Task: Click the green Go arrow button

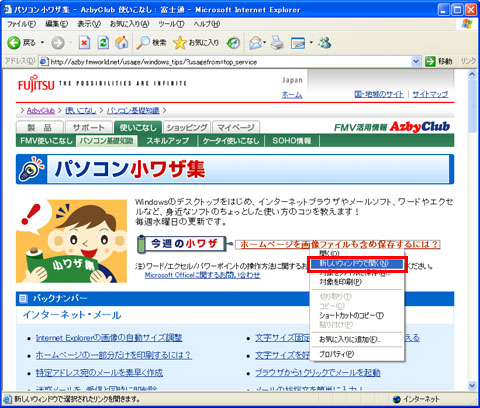Action: pos(430,61)
